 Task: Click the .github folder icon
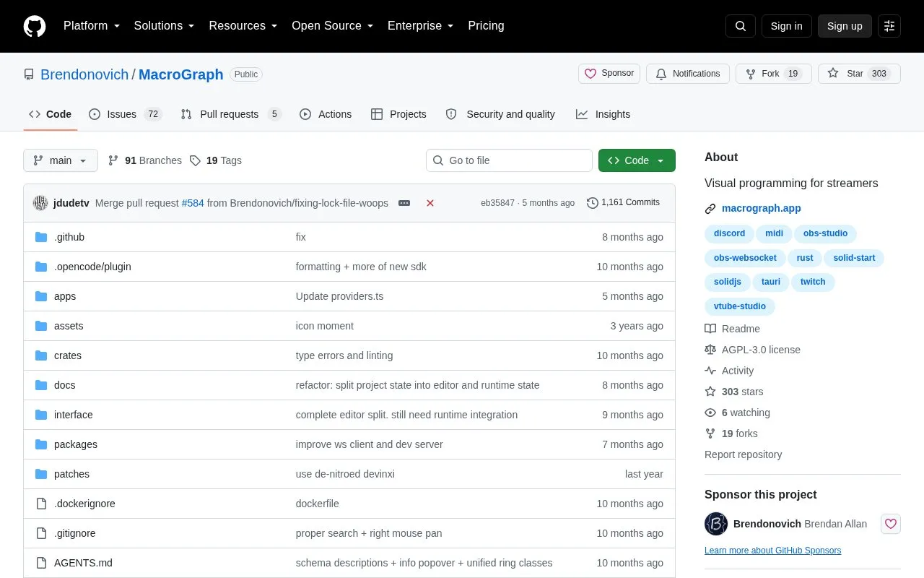(41, 237)
